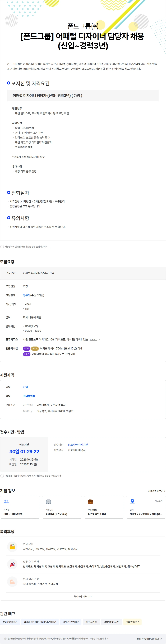Open 지도보기 chevron next to work address
The width and height of the screenshot is (166, 644).
click(x=99, y=339)
